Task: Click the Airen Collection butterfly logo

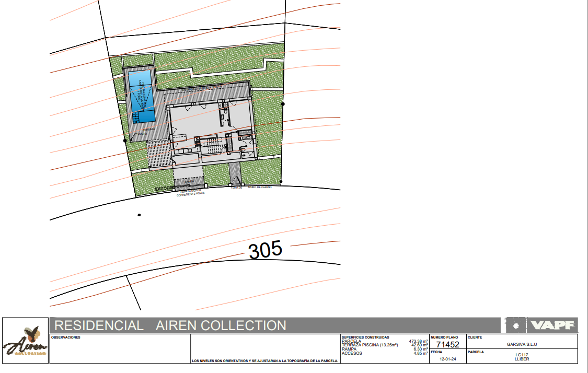Action: 26,341
